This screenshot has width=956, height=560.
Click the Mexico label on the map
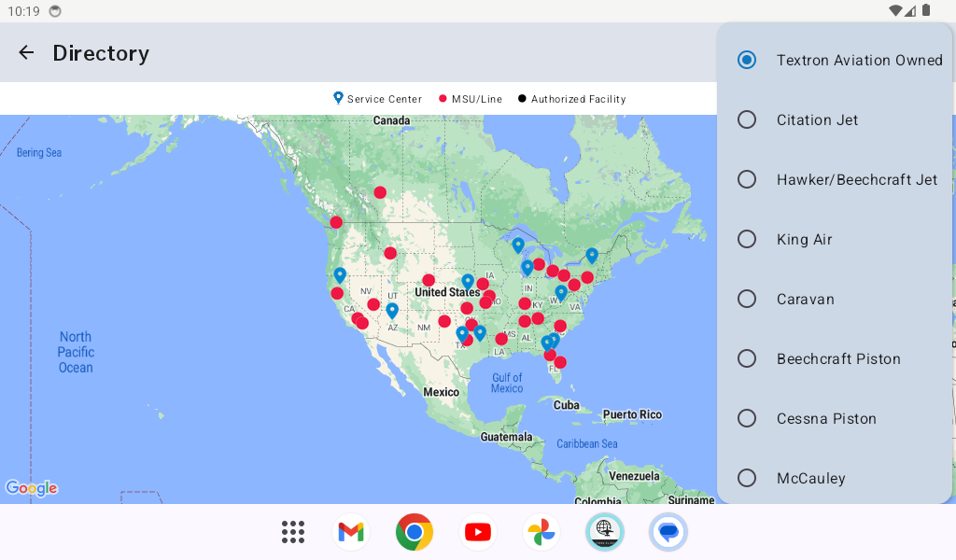click(x=441, y=392)
